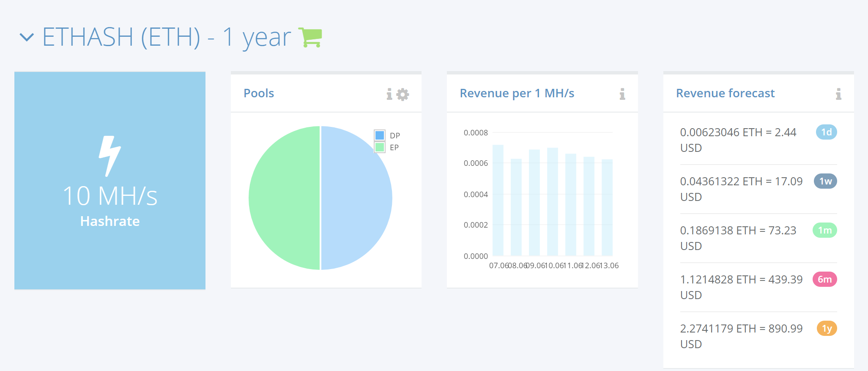Click the Revenue forecast title
Screen dimensions: 868x371
pos(725,93)
